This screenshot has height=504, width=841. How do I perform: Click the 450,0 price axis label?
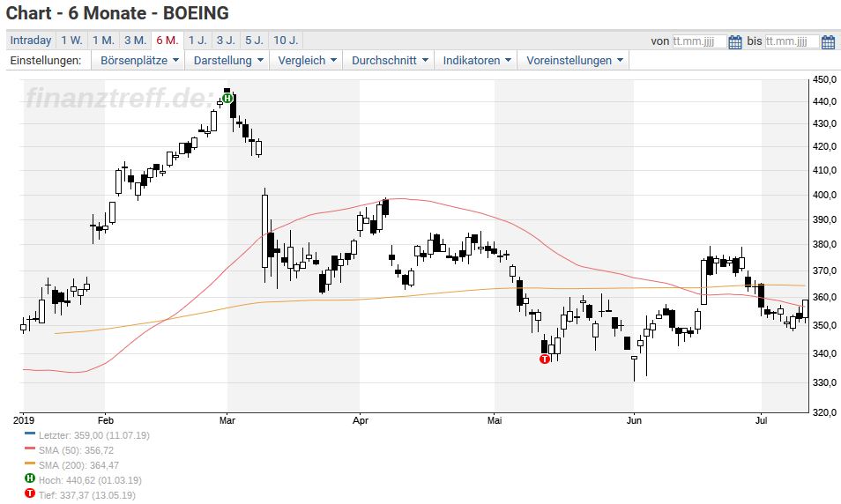pos(825,79)
